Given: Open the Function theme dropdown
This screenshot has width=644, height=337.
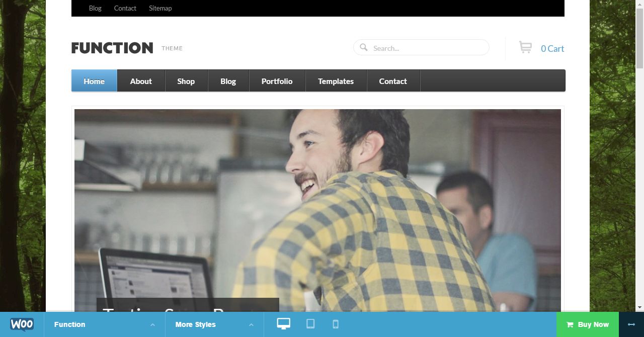Looking at the screenshot, I should (105, 324).
